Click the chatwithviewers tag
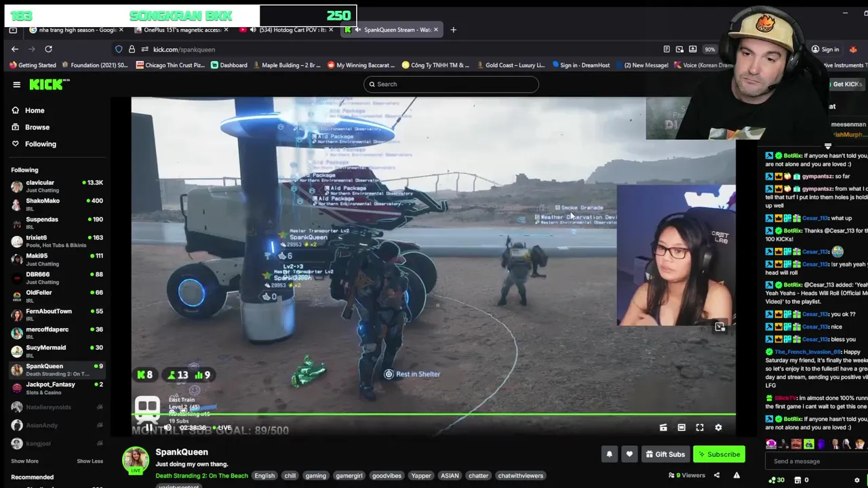Viewport: 868px width, 488px height. 521,476
